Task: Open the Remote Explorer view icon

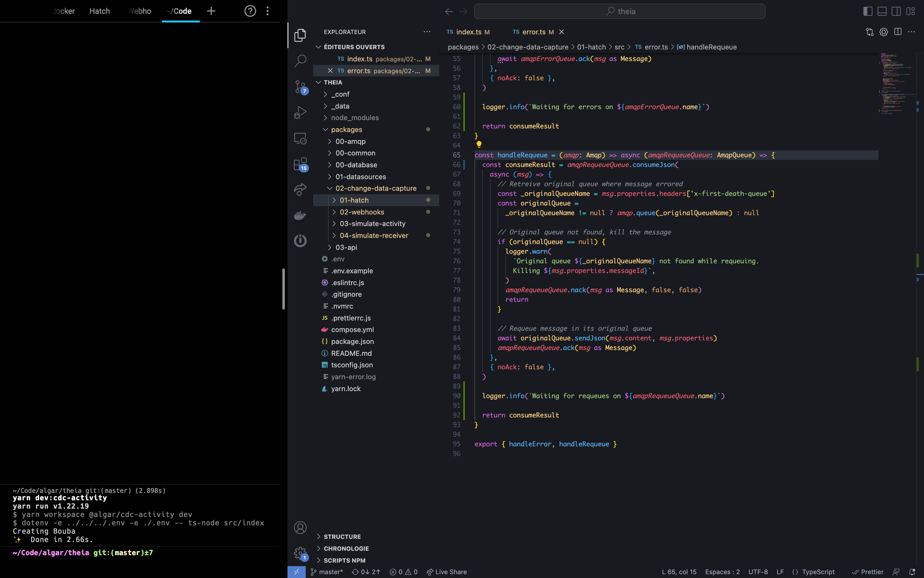Action: pyautogui.click(x=300, y=138)
